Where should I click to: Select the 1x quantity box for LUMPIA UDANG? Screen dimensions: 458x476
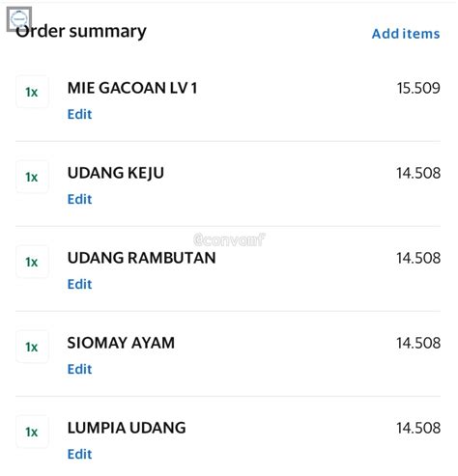coord(32,432)
